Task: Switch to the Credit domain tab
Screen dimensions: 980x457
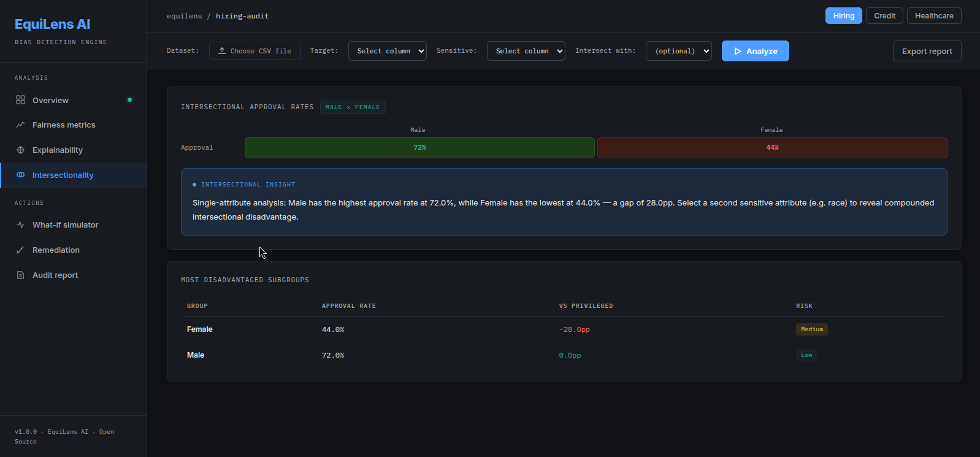Action: (884, 16)
